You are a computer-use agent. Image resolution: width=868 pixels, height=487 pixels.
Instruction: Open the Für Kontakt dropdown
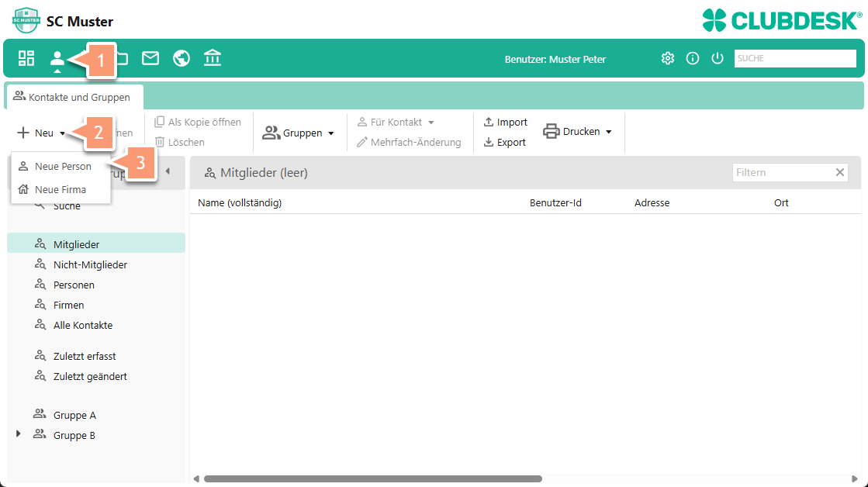click(396, 122)
